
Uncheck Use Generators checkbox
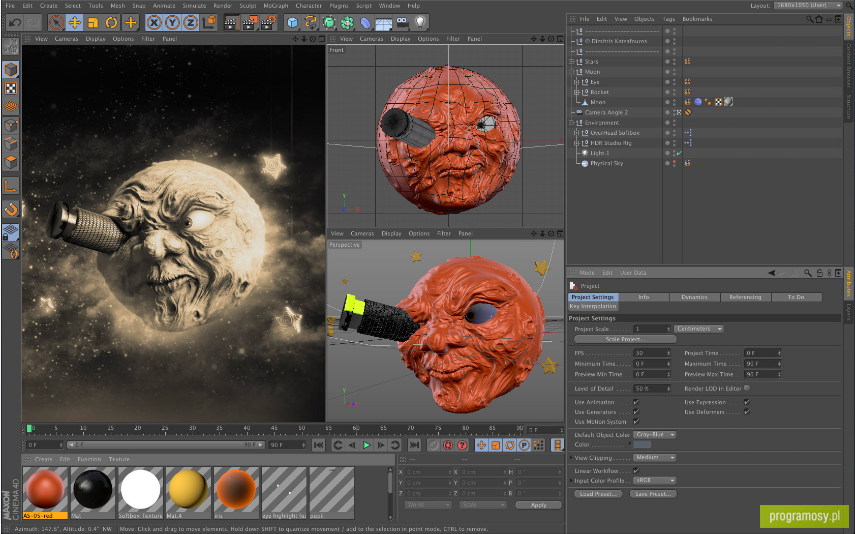tap(636, 412)
